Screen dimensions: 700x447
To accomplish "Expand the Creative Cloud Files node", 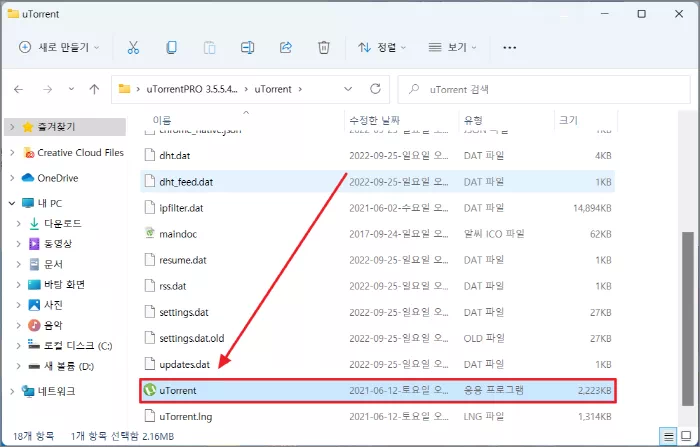I will coord(12,153).
